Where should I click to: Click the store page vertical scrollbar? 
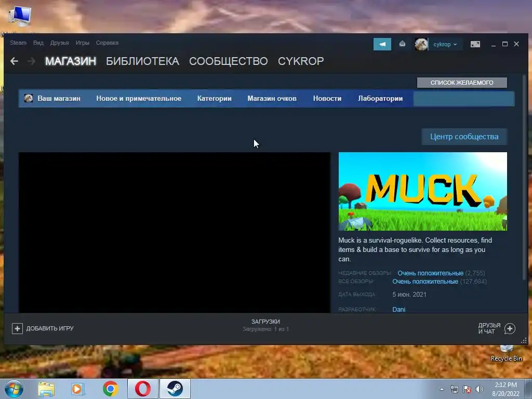(525, 177)
